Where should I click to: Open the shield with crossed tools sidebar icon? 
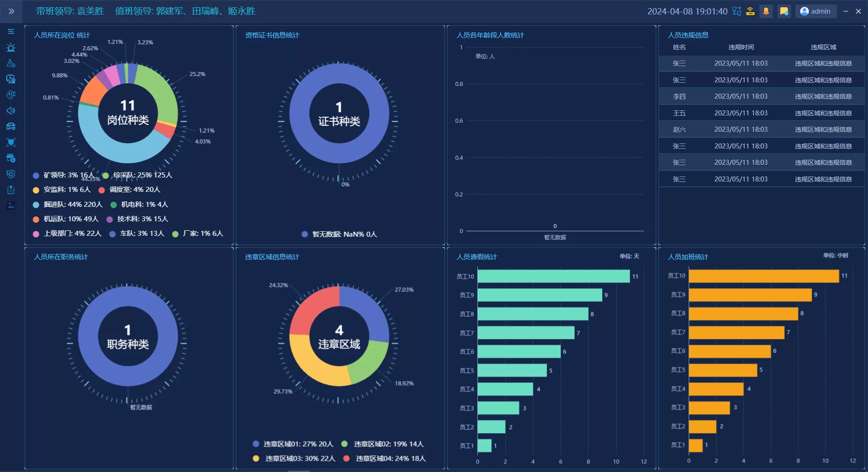coord(11,143)
